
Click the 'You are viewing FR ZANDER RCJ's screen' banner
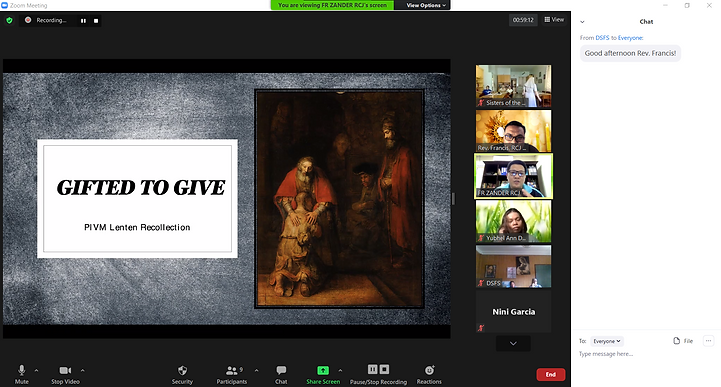pyautogui.click(x=332, y=5)
